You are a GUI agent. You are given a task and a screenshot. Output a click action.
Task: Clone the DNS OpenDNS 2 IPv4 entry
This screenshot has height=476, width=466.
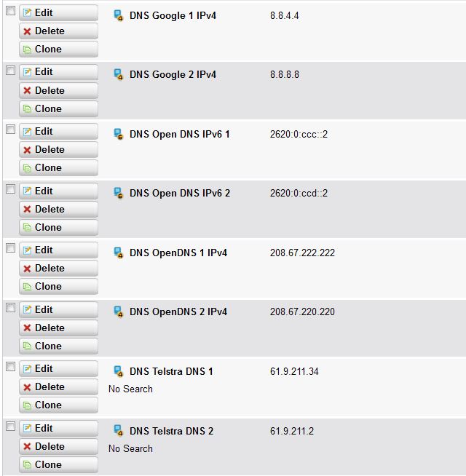(59, 346)
